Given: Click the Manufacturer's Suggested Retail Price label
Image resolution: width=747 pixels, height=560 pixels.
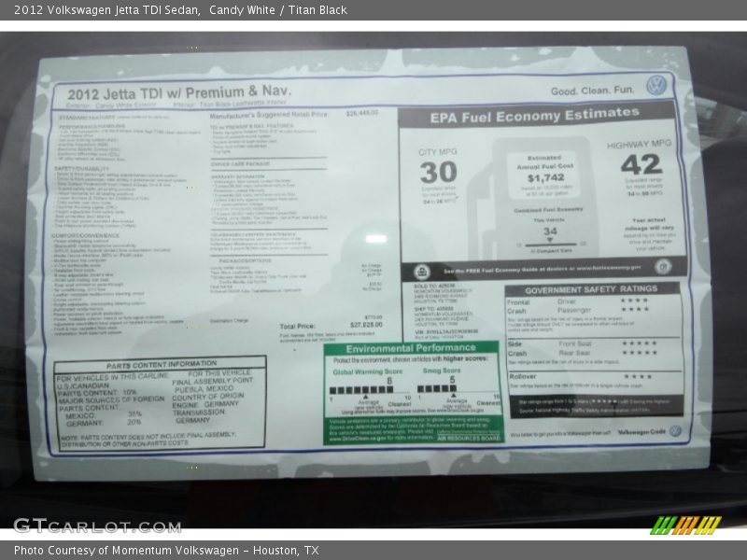Looking at the screenshot, I should coord(269,115).
